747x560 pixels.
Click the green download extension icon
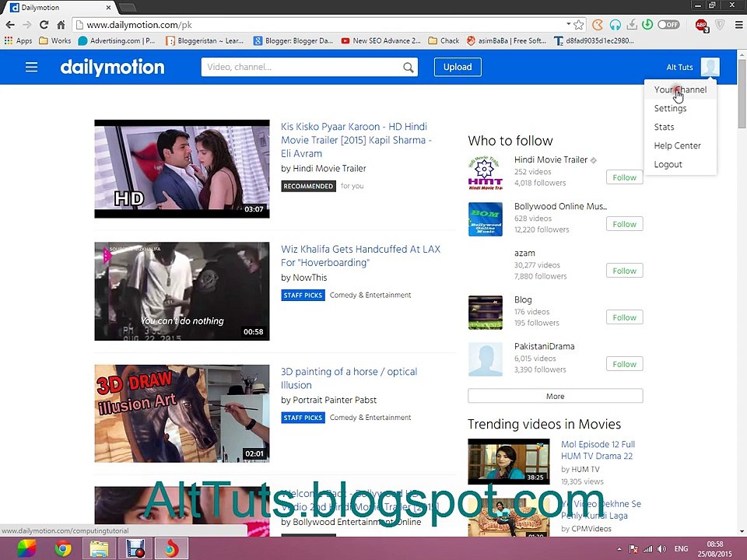(x=647, y=25)
